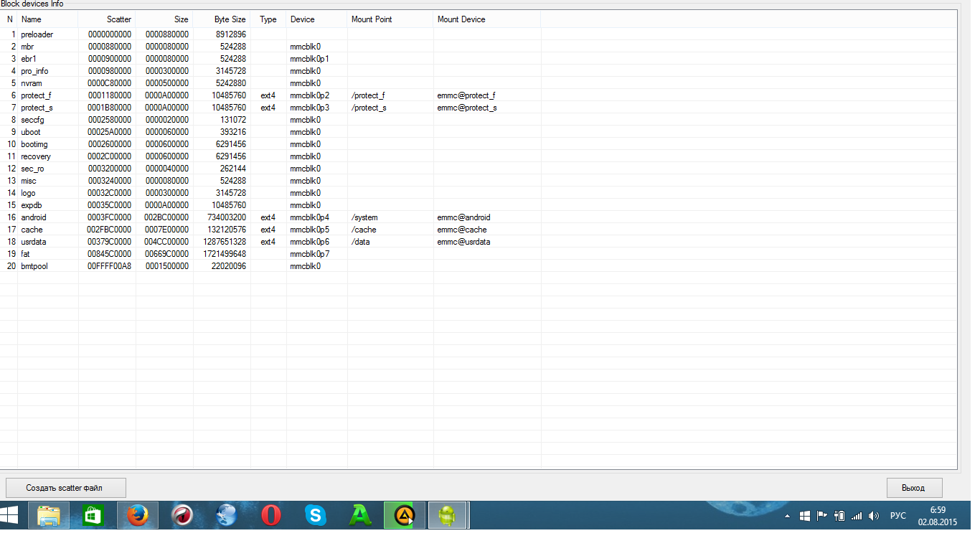Click the Создать scatter файл button
Screen dimensions: 980x551
click(65, 488)
